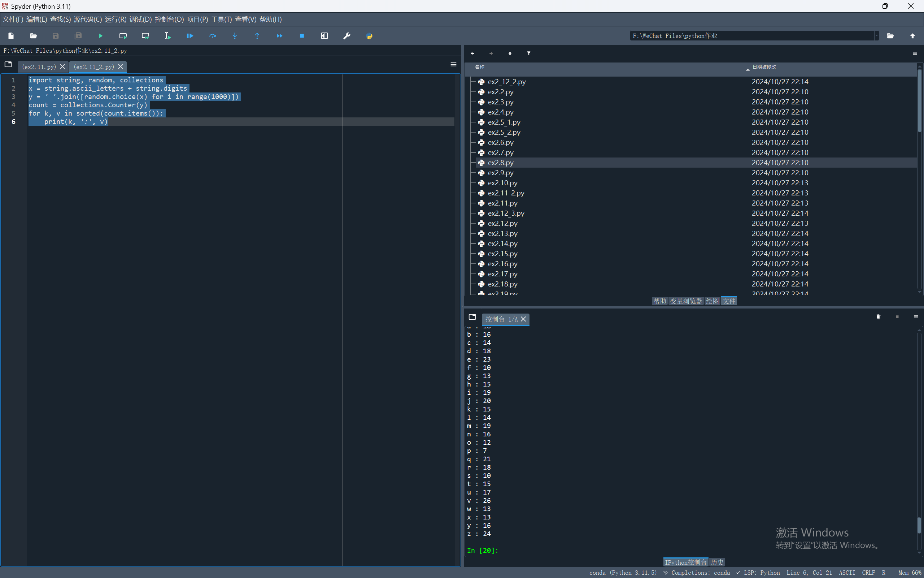Viewport: 924px width, 578px height.
Task: Browse tabs in the console pane
Action: point(472,317)
